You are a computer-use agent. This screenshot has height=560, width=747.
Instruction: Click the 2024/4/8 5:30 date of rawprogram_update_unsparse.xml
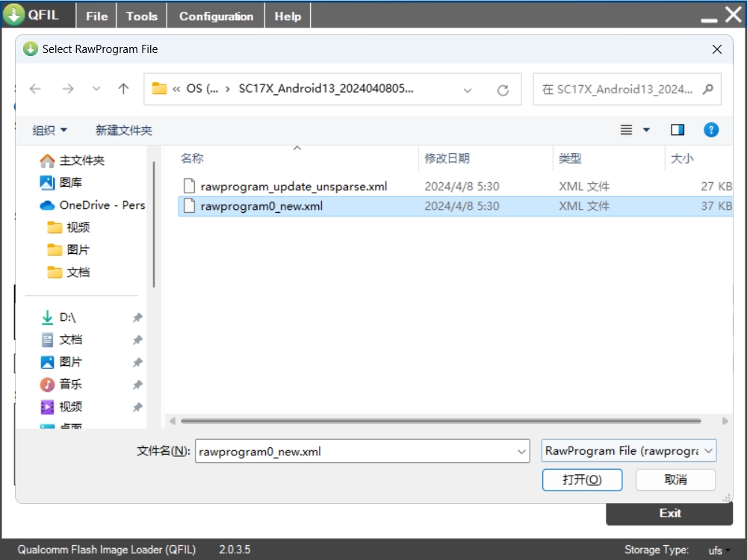click(462, 186)
